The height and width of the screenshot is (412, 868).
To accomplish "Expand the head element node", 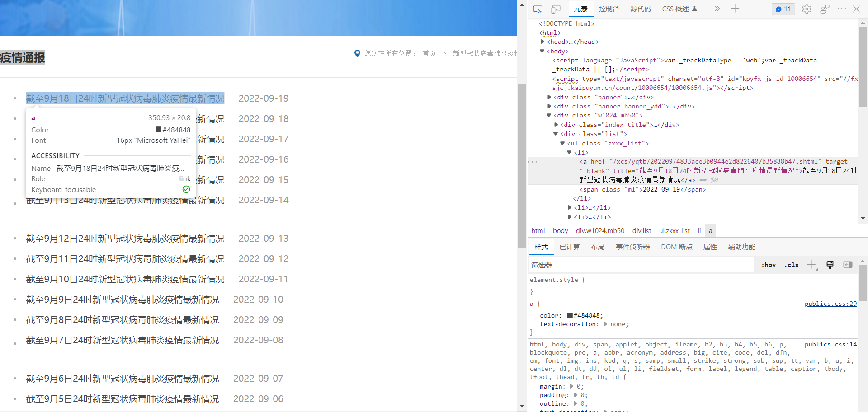I will (542, 42).
